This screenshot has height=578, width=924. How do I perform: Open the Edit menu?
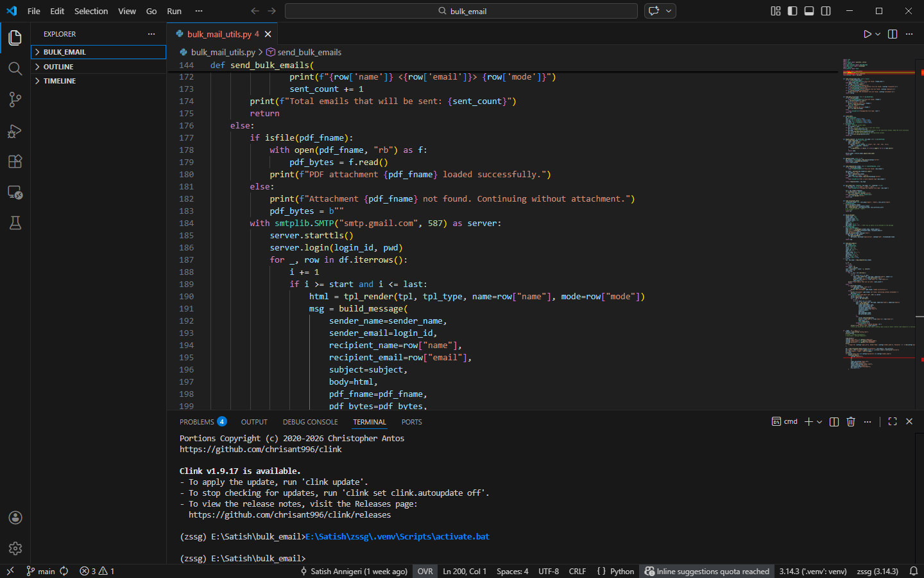point(57,11)
